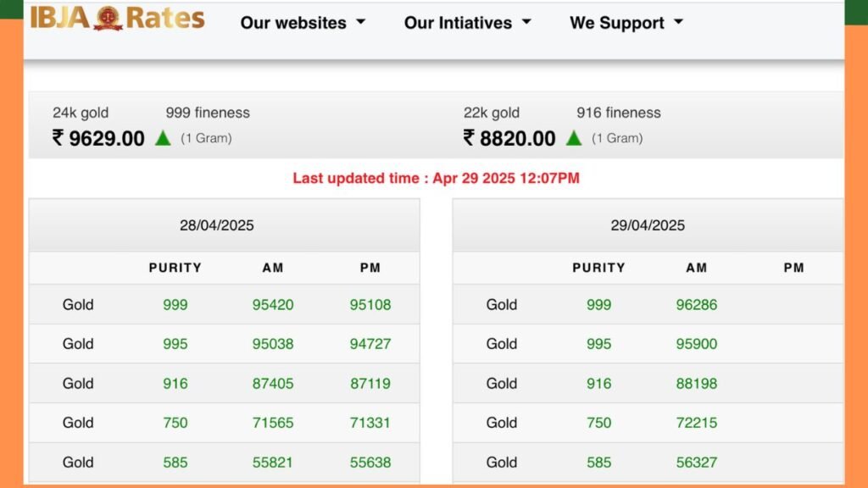This screenshot has height=488, width=868.
Task: Open the Our websites dropdown menu
Action: (303, 23)
